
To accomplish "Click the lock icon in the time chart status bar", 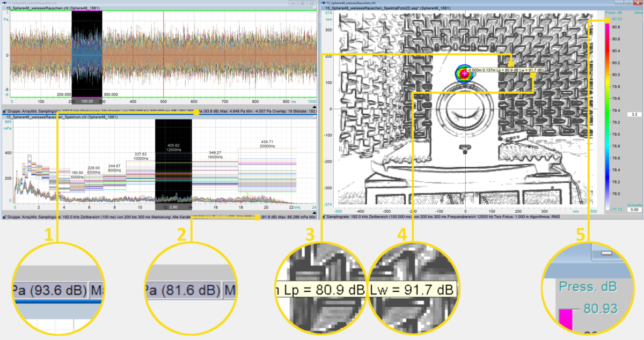I will tap(4, 112).
